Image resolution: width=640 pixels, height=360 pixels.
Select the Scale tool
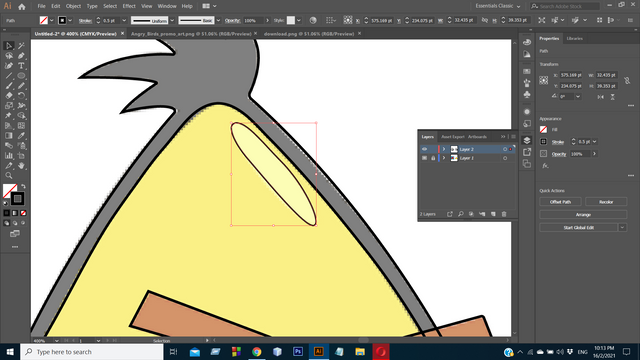pos(9,106)
